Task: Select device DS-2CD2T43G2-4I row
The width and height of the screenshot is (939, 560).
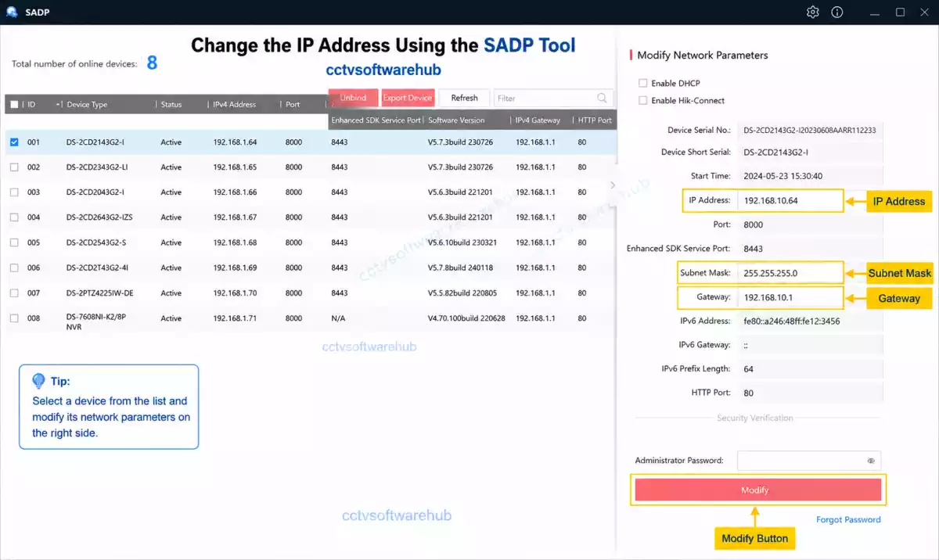Action: [x=311, y=267]
